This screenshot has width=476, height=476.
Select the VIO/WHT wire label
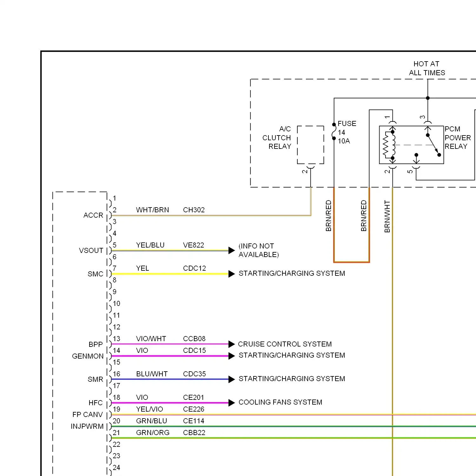click(x=151, y=339)
